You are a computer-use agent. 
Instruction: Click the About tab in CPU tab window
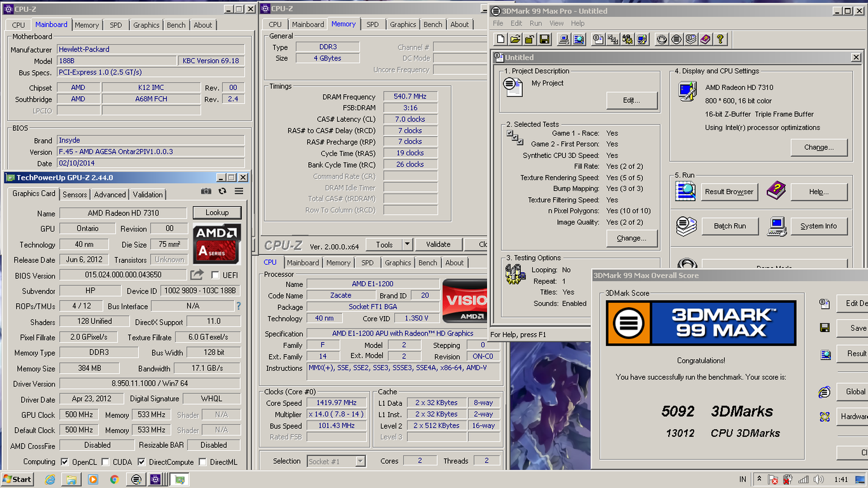pos(454,263)
